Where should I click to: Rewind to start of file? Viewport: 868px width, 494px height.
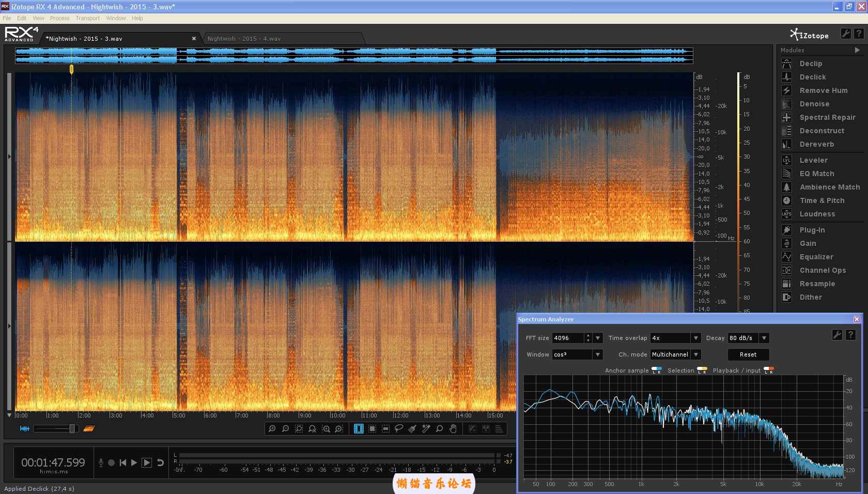point(122,462)
